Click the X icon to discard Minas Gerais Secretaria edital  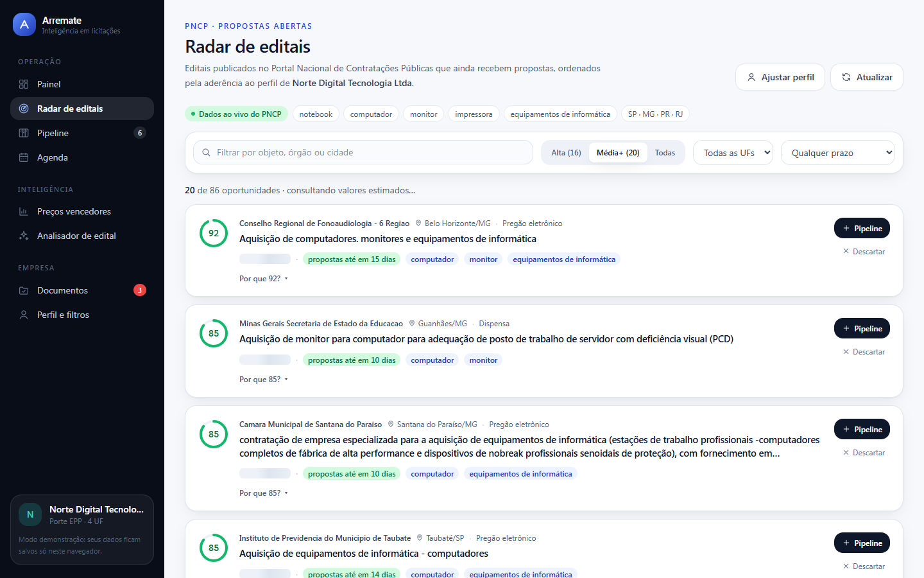point(846,352)
